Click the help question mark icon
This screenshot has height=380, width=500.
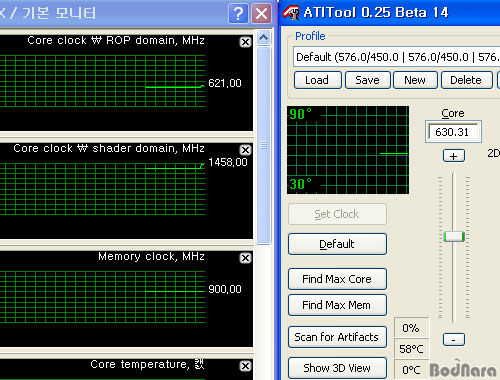point(238,14)
